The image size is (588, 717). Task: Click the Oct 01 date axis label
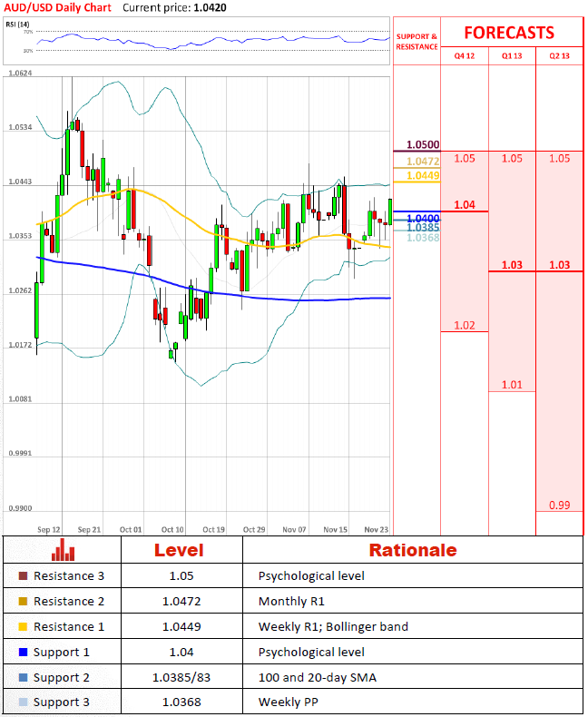click(x=131, y=529)
